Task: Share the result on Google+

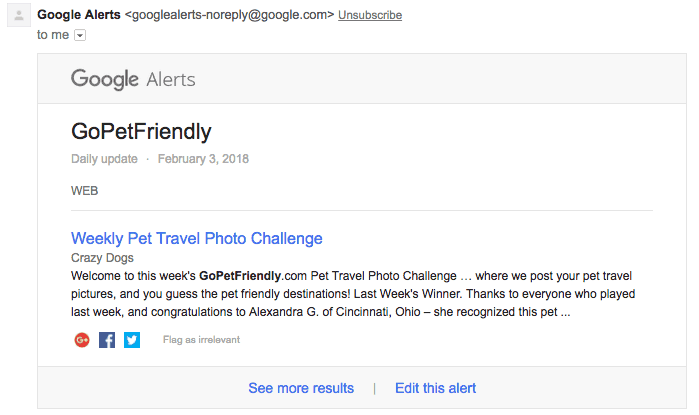Action: (x=82, y=340)
